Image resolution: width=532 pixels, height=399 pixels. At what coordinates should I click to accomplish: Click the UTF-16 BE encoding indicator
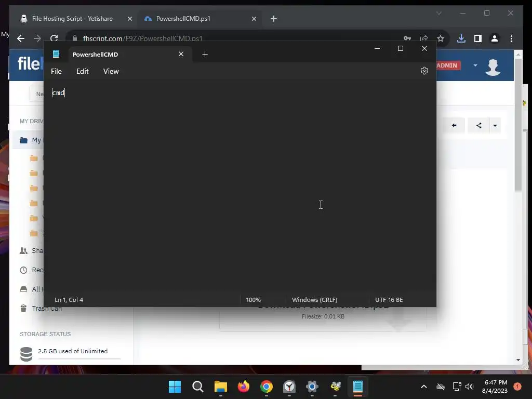point(389,300)
